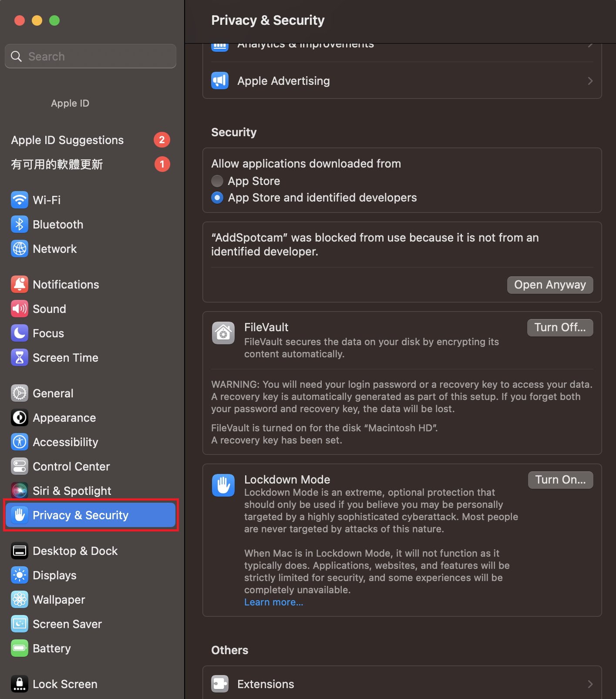
Task: Click the Screen Saver icon
Action: coord(20,624)
